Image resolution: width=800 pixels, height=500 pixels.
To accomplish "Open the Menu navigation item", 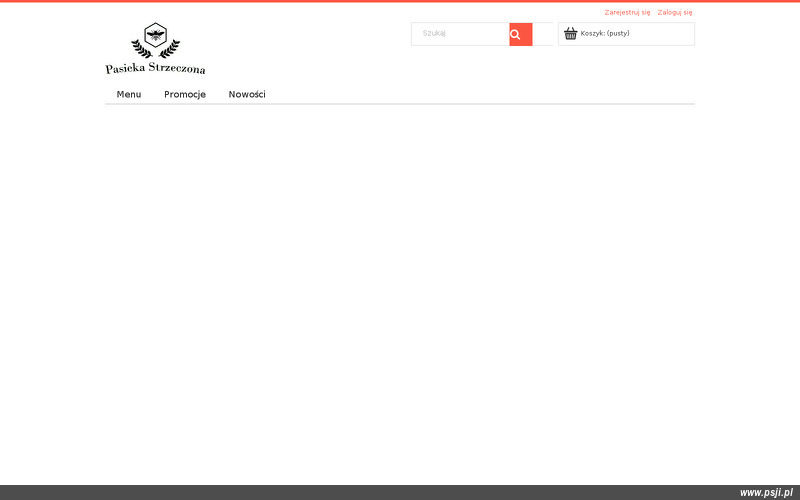I will pos(129,94).
